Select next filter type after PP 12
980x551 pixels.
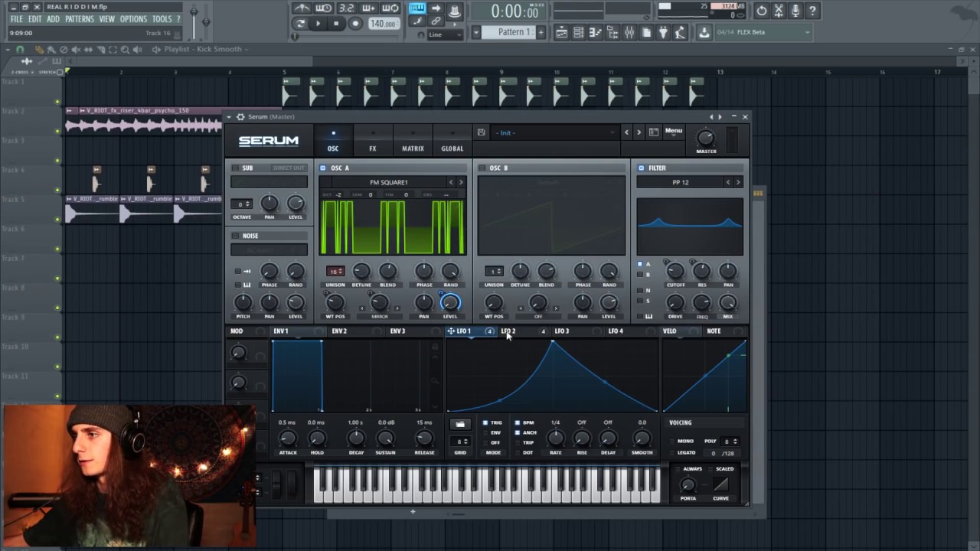[738, 182]
